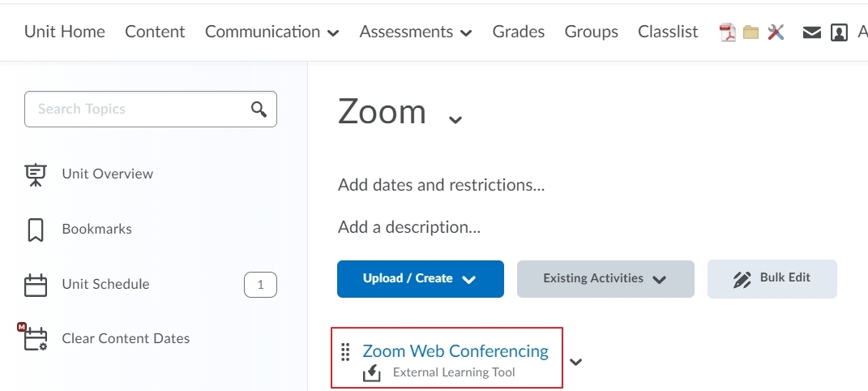Click the user profile portrait icon
Image resolution: width=868 pixels, height=391 pixels.
tap(839, 32)
